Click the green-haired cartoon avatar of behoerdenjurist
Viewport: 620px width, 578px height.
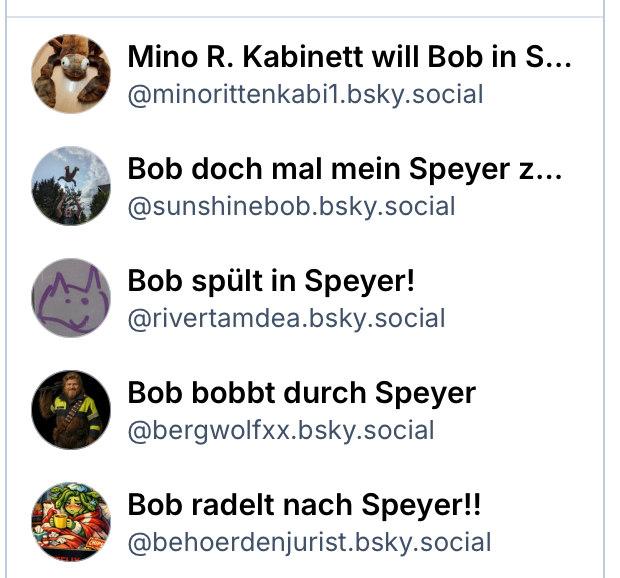click(x=71, y=522)
